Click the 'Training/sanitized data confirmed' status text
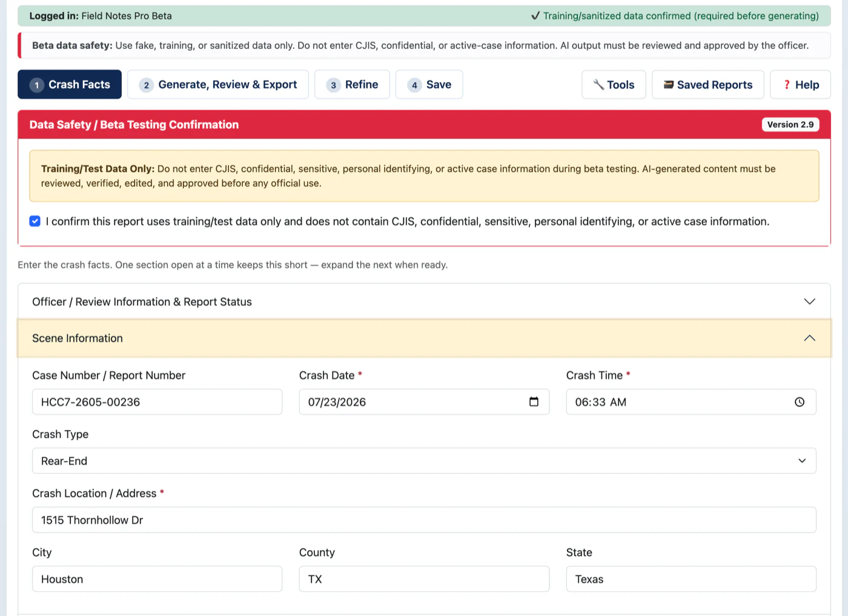 click(x=675, y=16)
